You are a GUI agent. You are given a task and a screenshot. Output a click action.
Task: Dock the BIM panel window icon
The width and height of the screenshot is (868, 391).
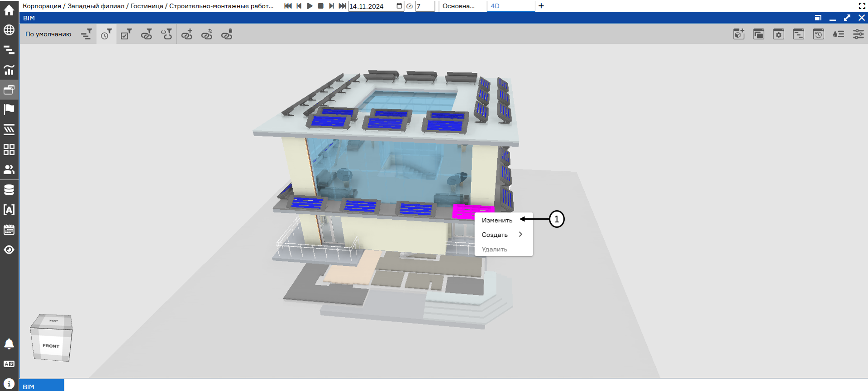818,18
